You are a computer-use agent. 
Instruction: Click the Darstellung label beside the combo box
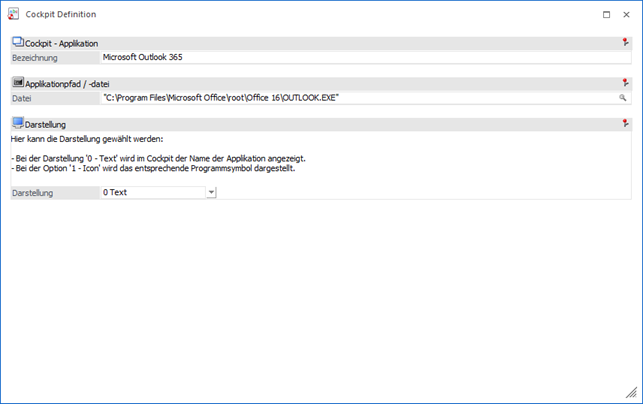click(35, 192)
